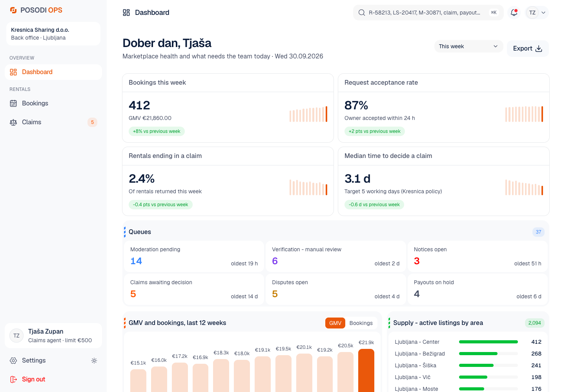Expand the user menu chevron
This screenshot has height=392, width=565.
click(x=543, y=13)
